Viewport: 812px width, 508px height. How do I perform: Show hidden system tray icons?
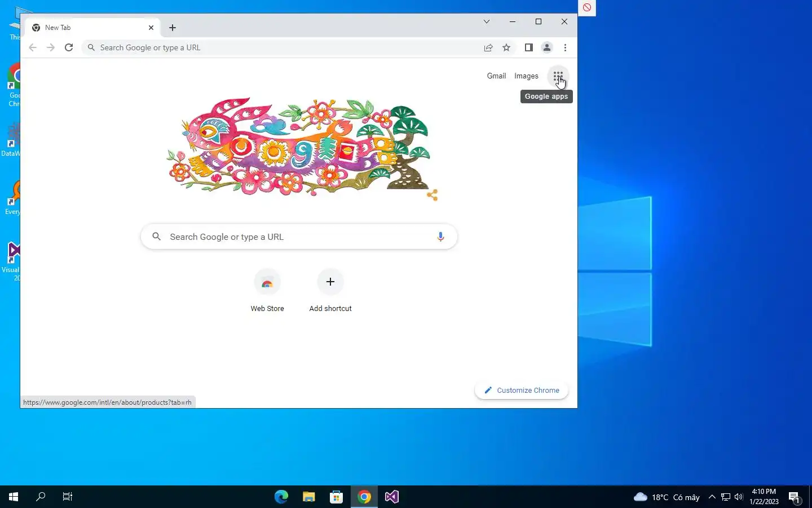point(712,497)
